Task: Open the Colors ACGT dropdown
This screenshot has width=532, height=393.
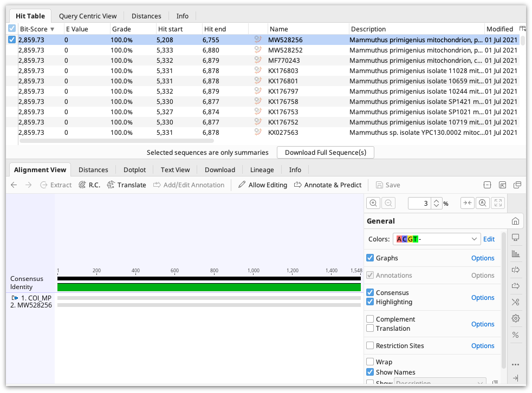Action: [x=437, y=239]
